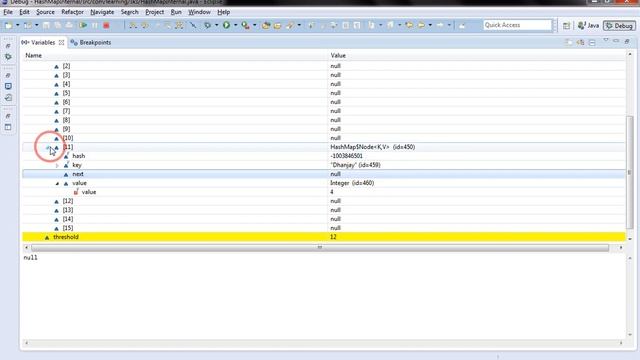Click the Debug bug launch icon

[208, 25]
